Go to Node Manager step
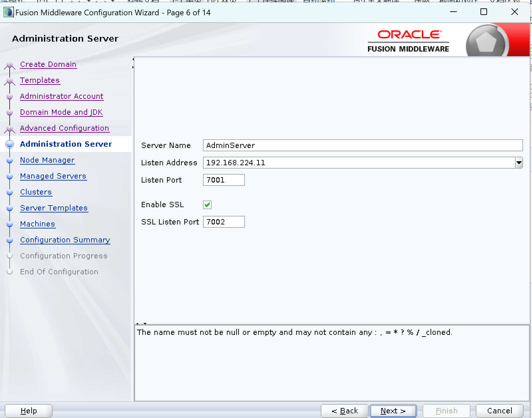 point(47,160)
